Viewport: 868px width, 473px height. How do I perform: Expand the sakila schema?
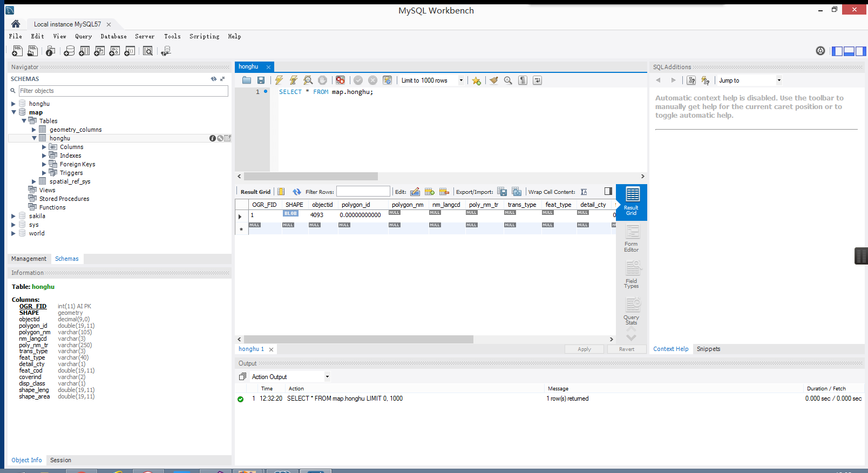[x=13, y=216]
